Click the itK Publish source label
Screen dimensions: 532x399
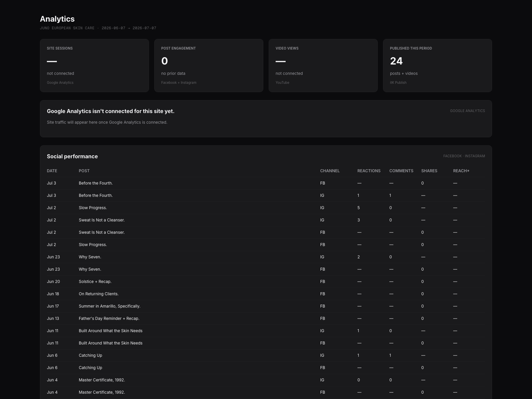[398, 82]
